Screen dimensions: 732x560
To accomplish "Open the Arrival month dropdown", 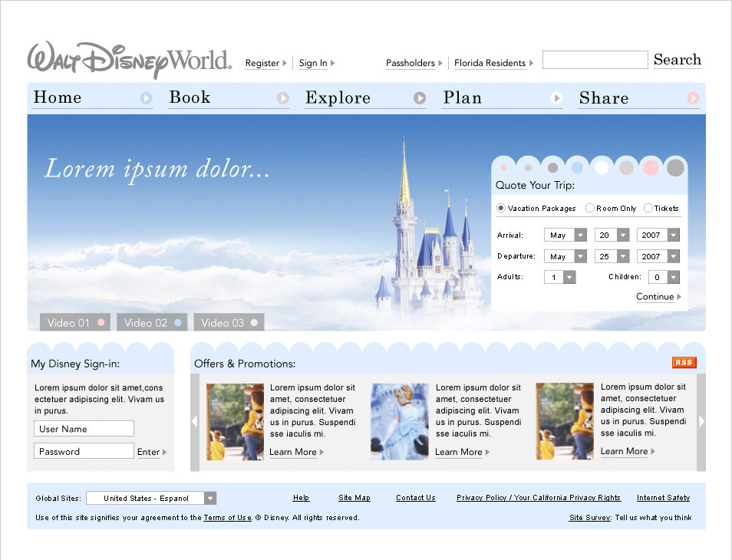I will tap(565, 235).
